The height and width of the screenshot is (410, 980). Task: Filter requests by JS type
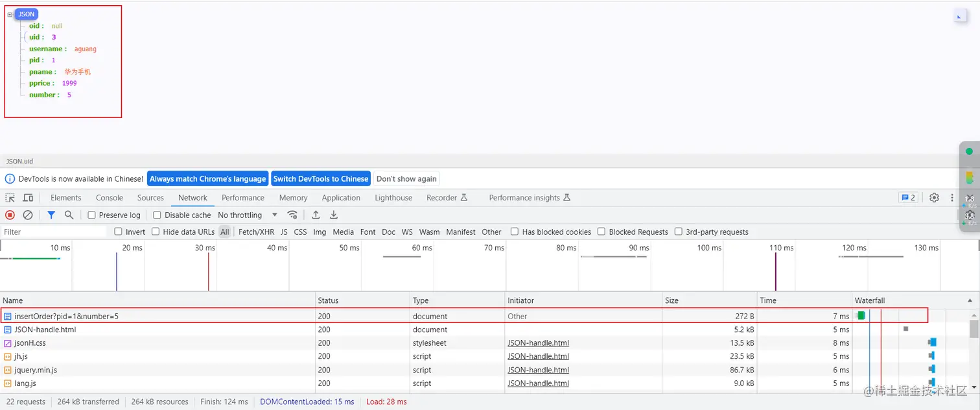284,232
